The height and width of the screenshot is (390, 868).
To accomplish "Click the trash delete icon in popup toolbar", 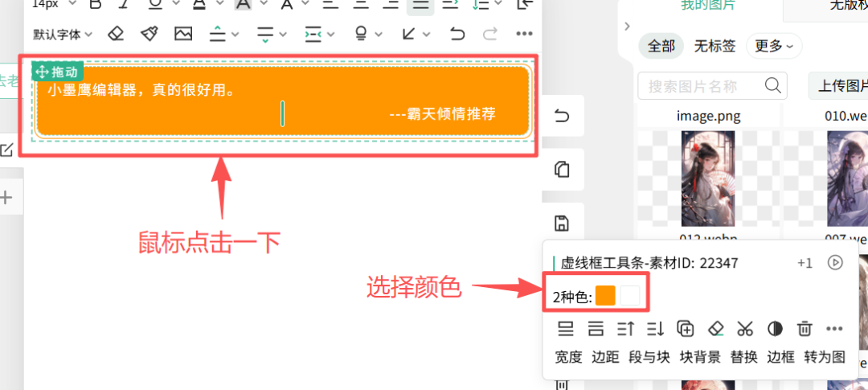I will (x=805, y=328).
